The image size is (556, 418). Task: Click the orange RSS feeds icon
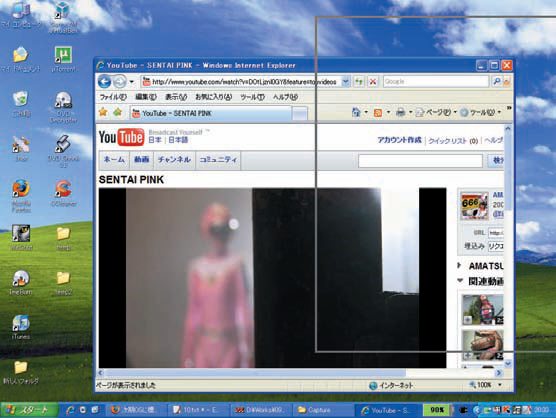coord(378,113)
